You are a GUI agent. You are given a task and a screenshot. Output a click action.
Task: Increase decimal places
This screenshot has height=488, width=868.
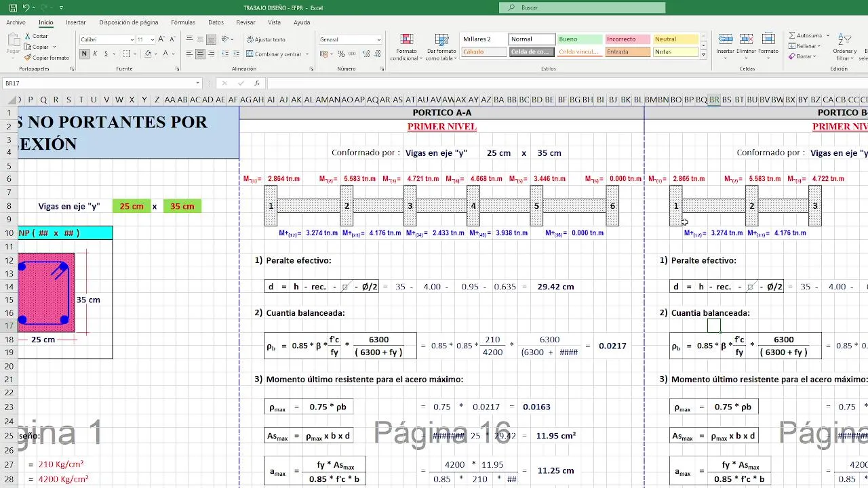click(x=366, y=54)
